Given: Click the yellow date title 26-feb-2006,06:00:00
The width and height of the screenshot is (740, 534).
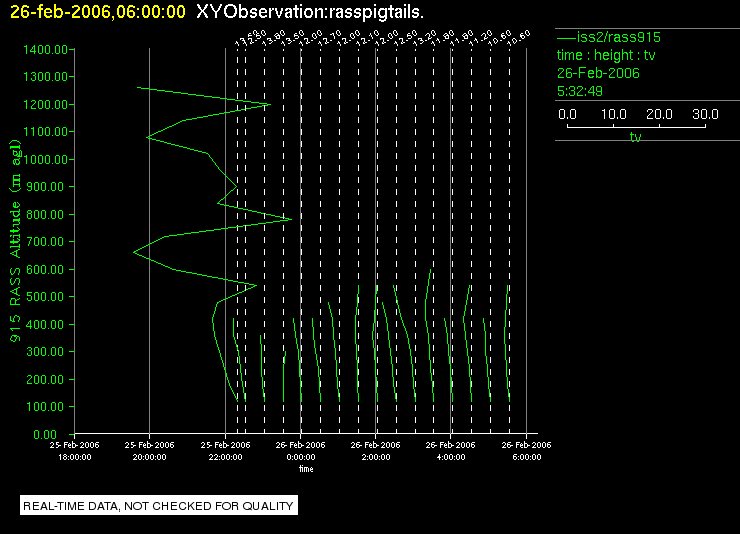Looking at the screenshot, I should (x=98, y=12).
